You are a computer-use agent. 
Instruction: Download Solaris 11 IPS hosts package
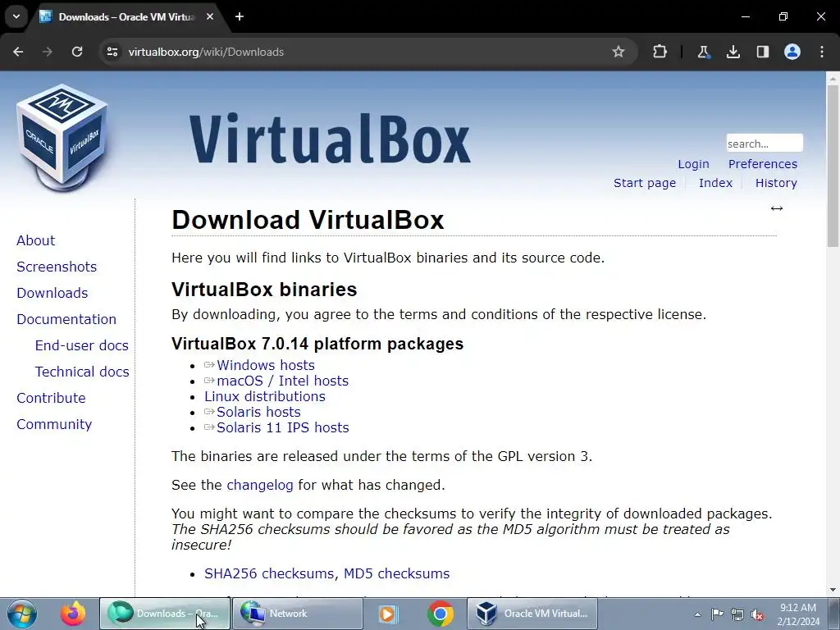coord(282,427)
